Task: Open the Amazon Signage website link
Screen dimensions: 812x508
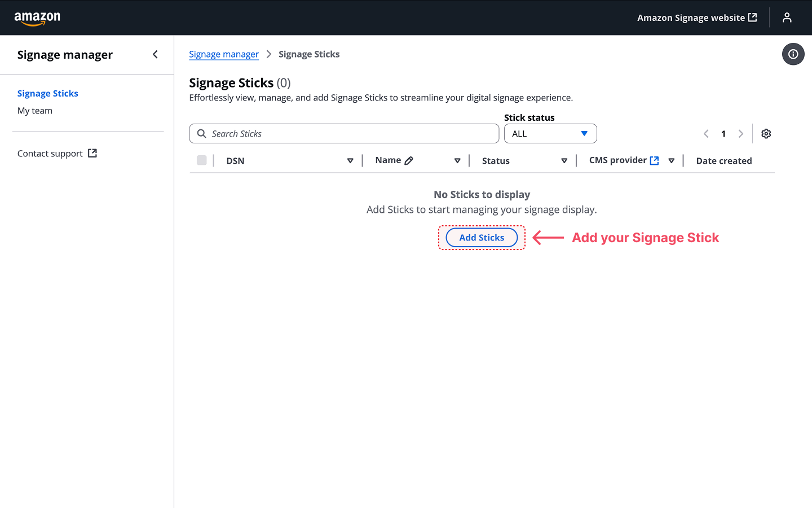Action: point(696,18)
